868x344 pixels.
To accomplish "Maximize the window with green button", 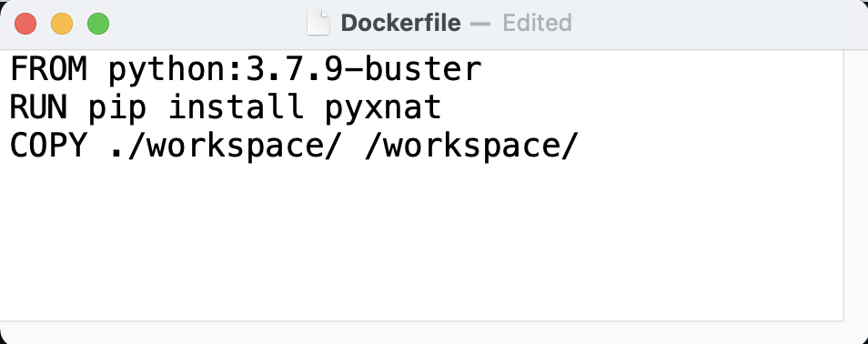I will (x=98, y=24).
